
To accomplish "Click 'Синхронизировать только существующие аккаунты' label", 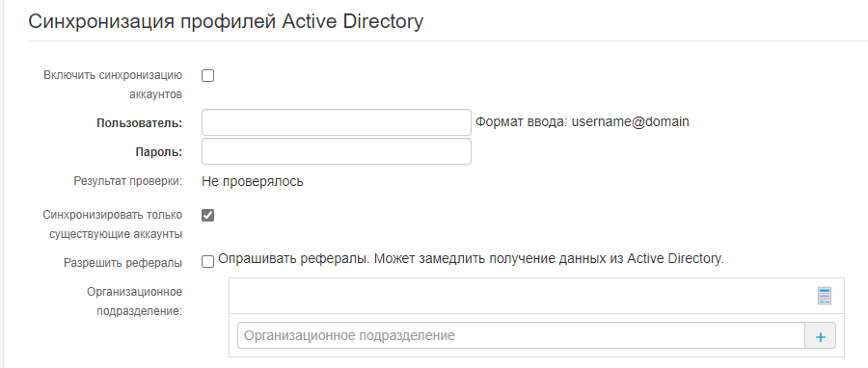I will coord(113,224).
